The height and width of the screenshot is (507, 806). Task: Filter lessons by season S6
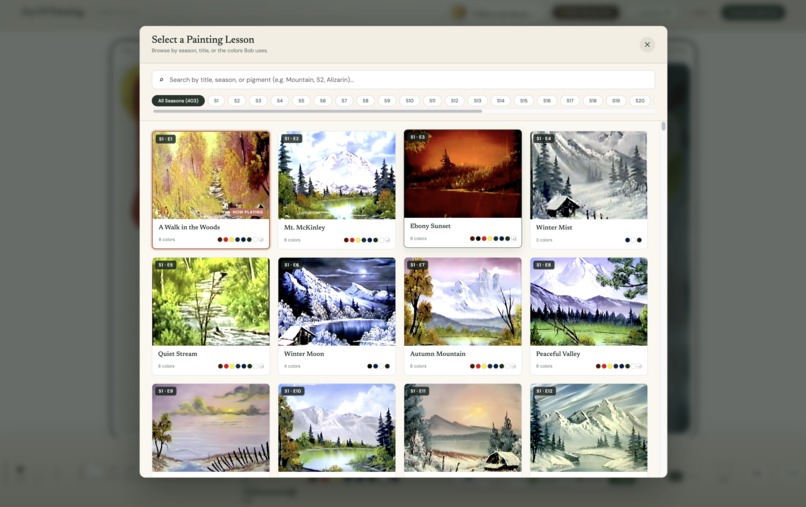(323, 101)
